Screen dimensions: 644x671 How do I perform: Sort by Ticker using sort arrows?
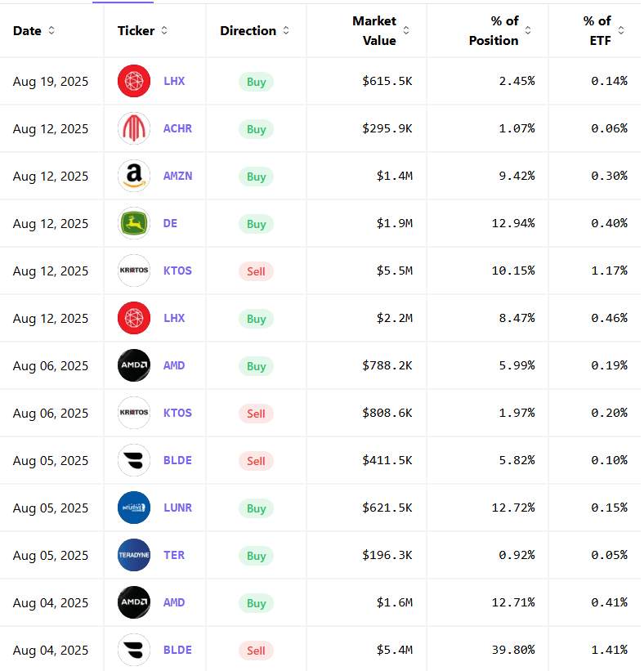pyautogui.click(x=164, y=30)
